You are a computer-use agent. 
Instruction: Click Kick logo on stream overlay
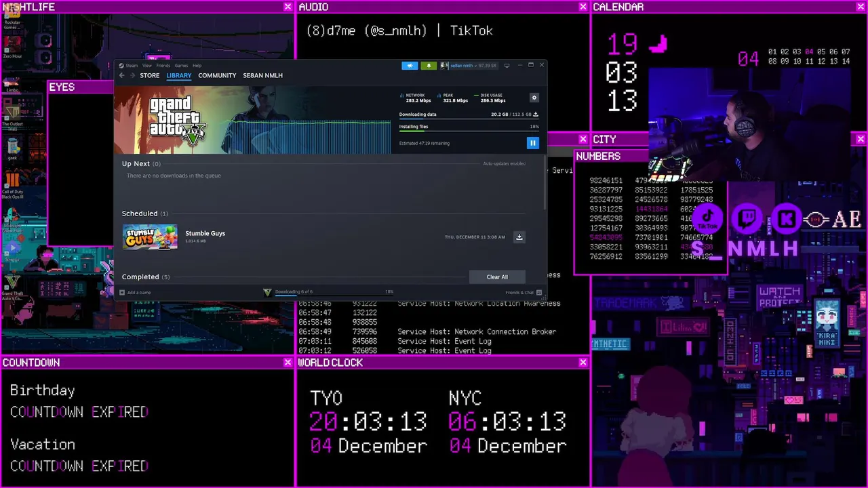(x=787, y=219)
